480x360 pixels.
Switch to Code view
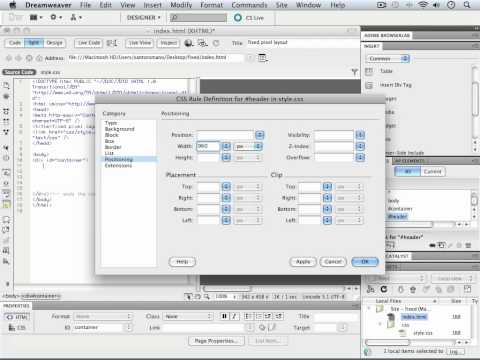15,43
